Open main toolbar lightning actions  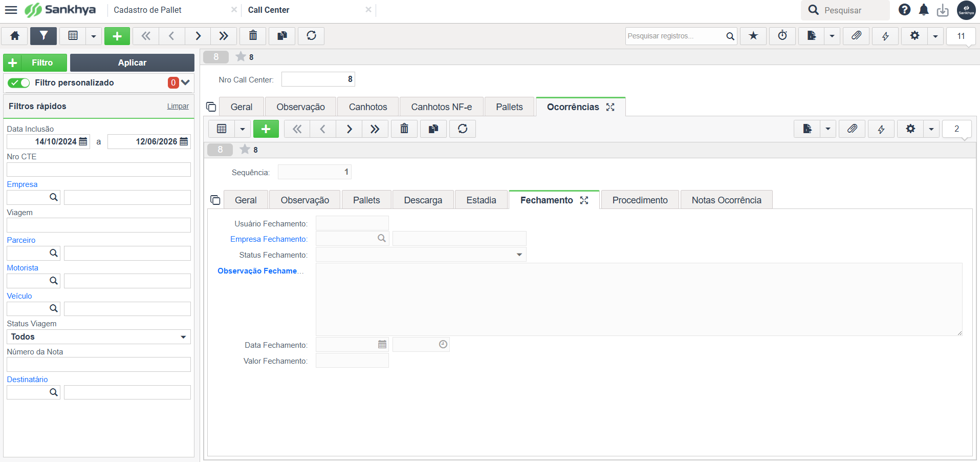[x=885, y=36]
